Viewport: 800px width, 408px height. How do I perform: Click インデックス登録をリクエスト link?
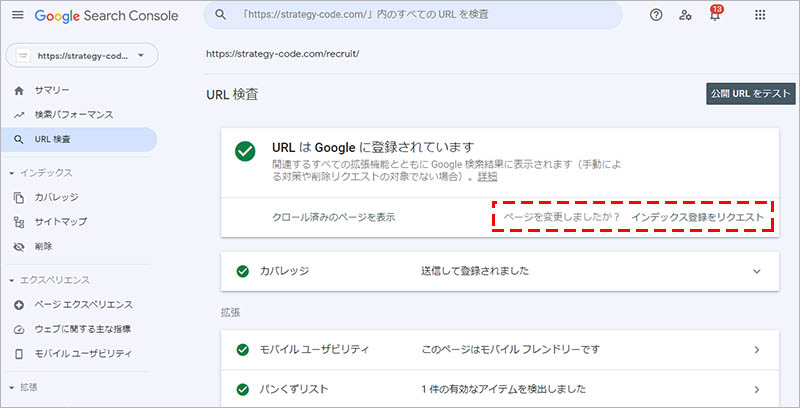697,217
